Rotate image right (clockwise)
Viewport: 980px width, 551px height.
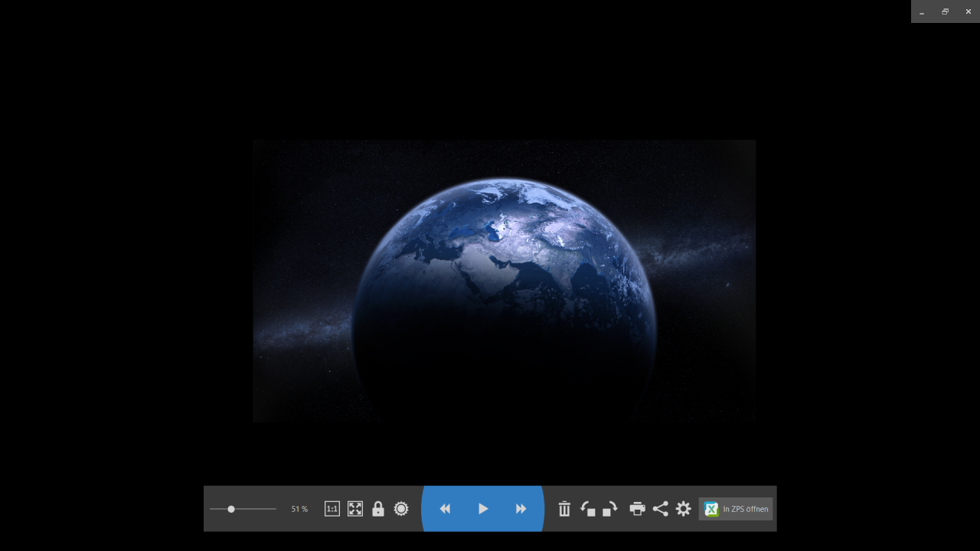pyautogui.click(x=610, y=509)
